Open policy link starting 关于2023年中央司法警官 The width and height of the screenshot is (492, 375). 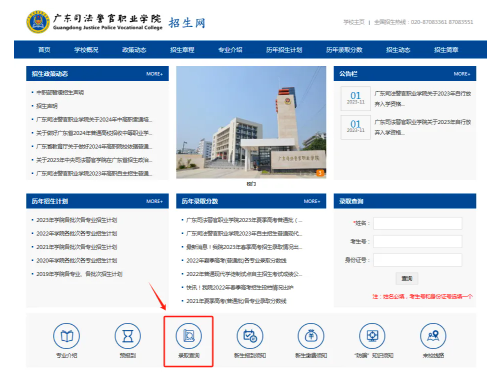coord(94,160)
